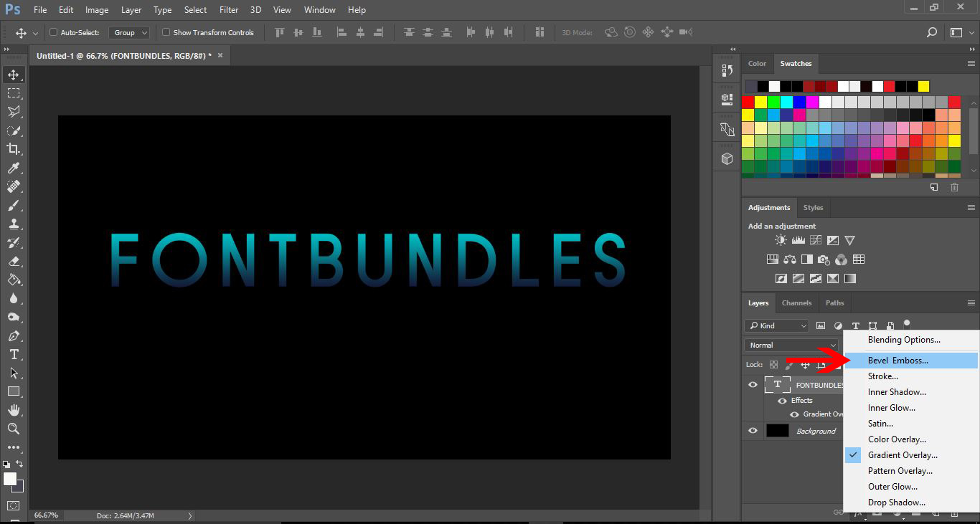
Task: Select the Brush tool
Action: 13,205
